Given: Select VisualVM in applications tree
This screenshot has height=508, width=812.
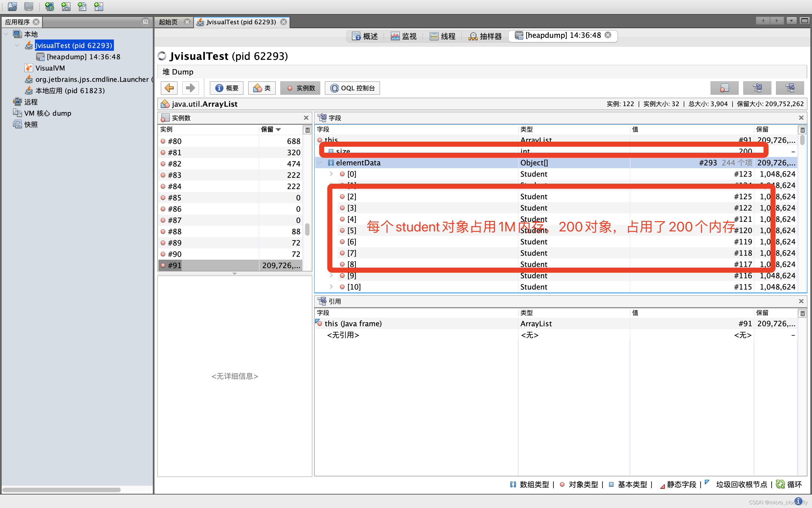Looking at the screenshot, I should point(45,68).
